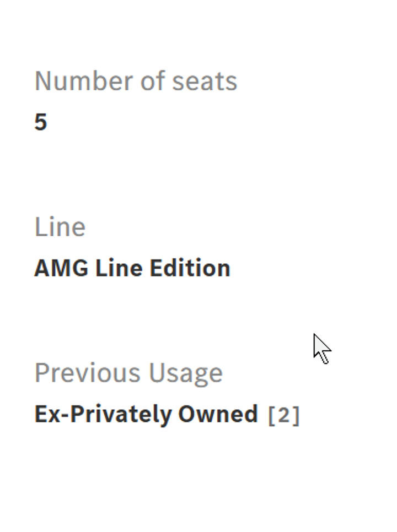The image size is (397, 532).
Task: Open footnote reference [2]
Action: point(283,415)
